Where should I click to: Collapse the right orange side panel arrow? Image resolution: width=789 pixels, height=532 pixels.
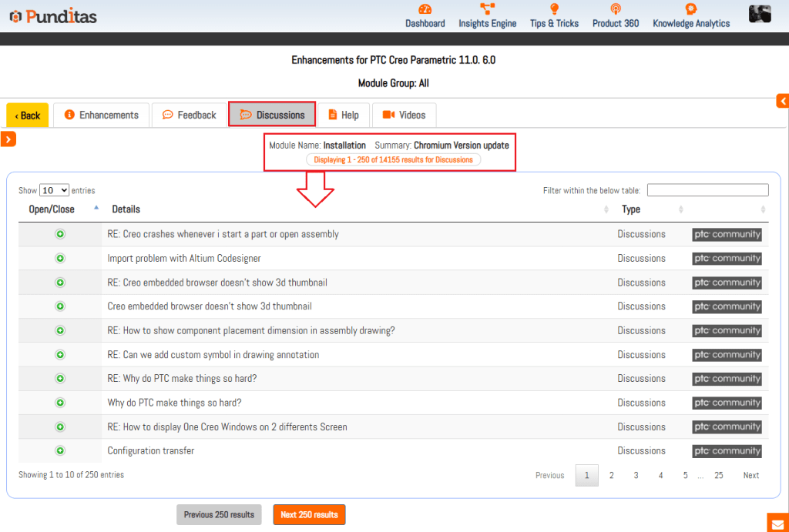point(783,101)
